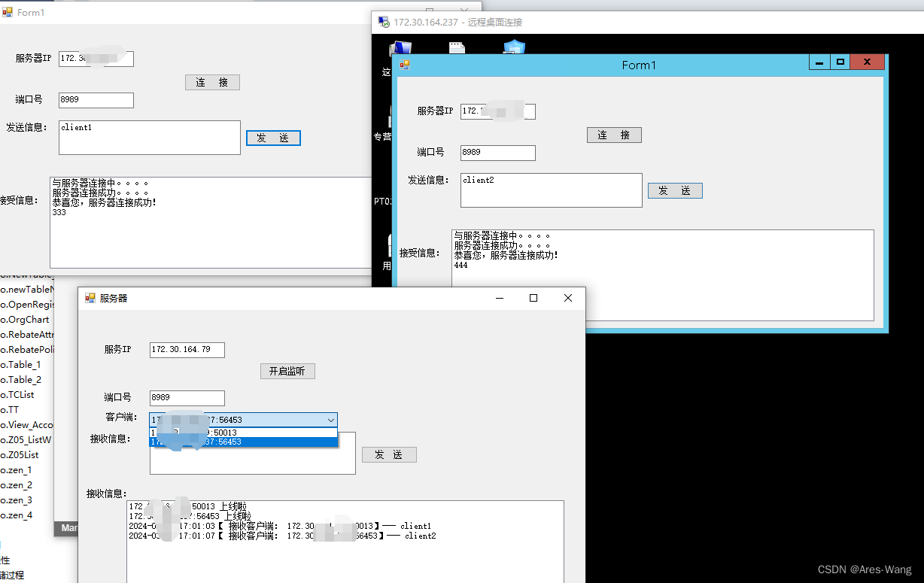Screen dimensions: 924x583
Task: Click the 服务器 window title bar icon
Action: click(90, 298)
